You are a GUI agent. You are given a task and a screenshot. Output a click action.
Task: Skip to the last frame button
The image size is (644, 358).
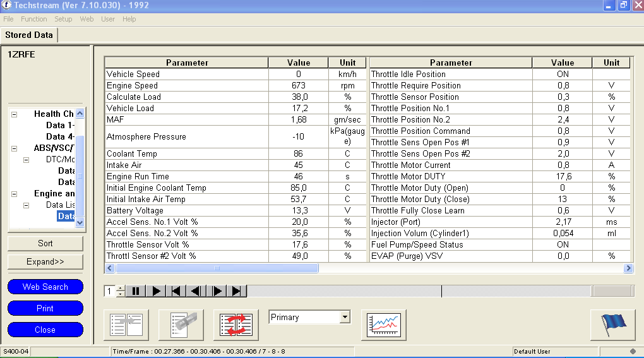[237, 291]
